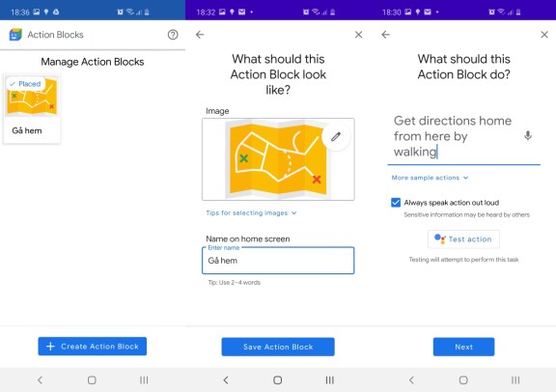The height and width of the screenshot is (392, 556).
Task: Click 'Tip: Use 2–4 words' text
Action: coord(234,282)
